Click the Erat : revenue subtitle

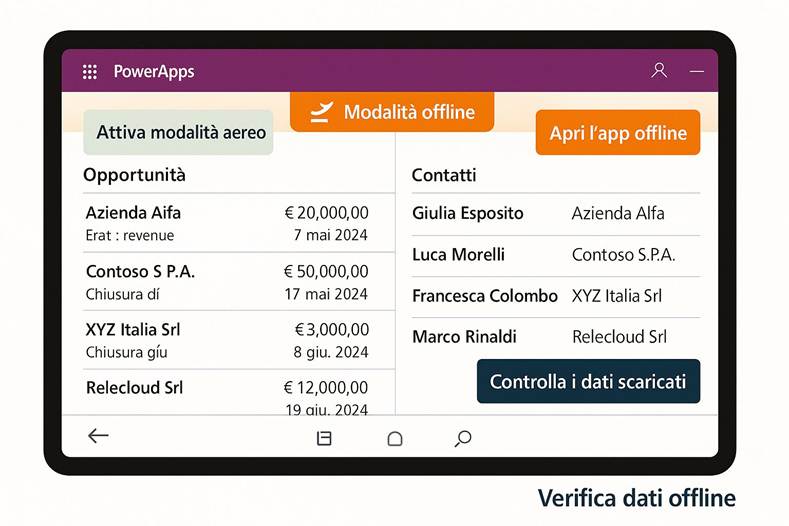tap(130, 235)
